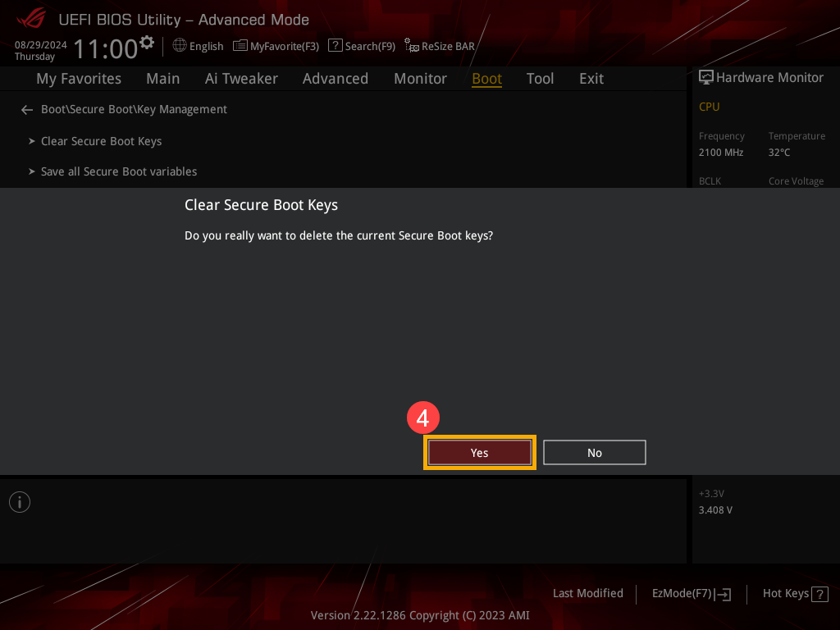Screen dimensions: 840x630
Task: Switch to the Advanced tab
Action: pos(335,79)
